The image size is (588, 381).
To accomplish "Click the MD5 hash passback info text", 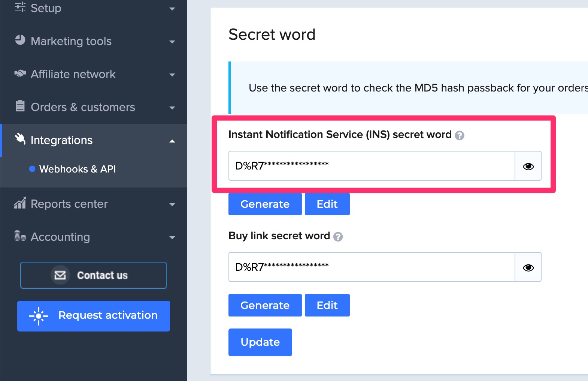I will 418,88.
